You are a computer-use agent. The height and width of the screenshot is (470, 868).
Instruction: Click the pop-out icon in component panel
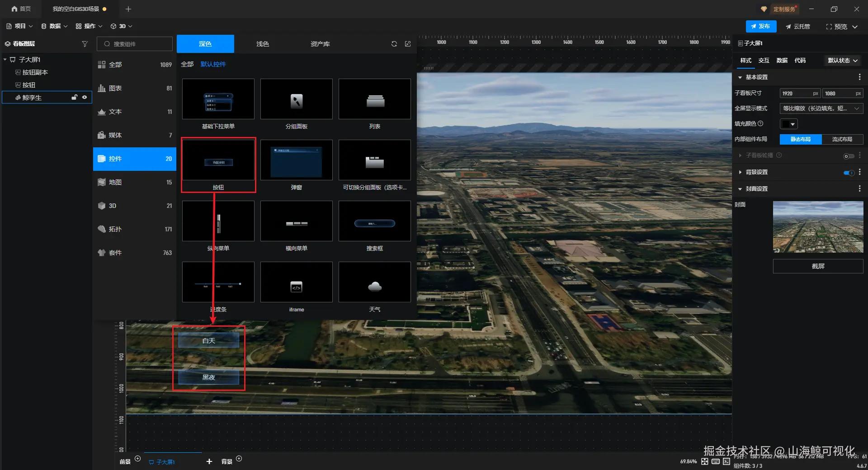coord(408,44)
